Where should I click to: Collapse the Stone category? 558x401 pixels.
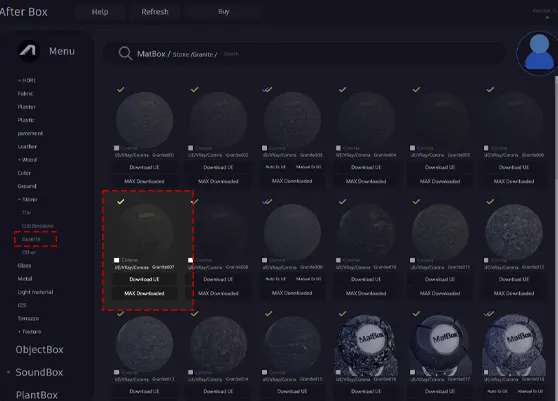coord(27,199)
